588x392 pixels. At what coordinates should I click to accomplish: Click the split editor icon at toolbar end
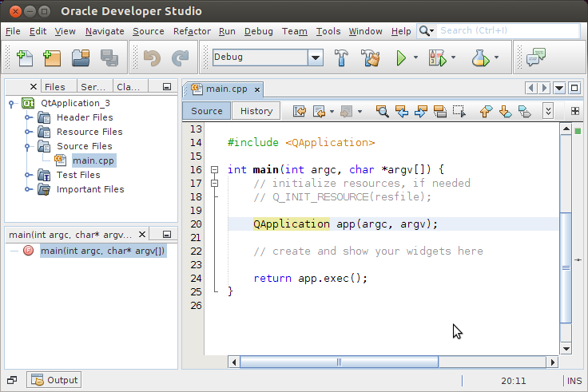tap(575, 111)
